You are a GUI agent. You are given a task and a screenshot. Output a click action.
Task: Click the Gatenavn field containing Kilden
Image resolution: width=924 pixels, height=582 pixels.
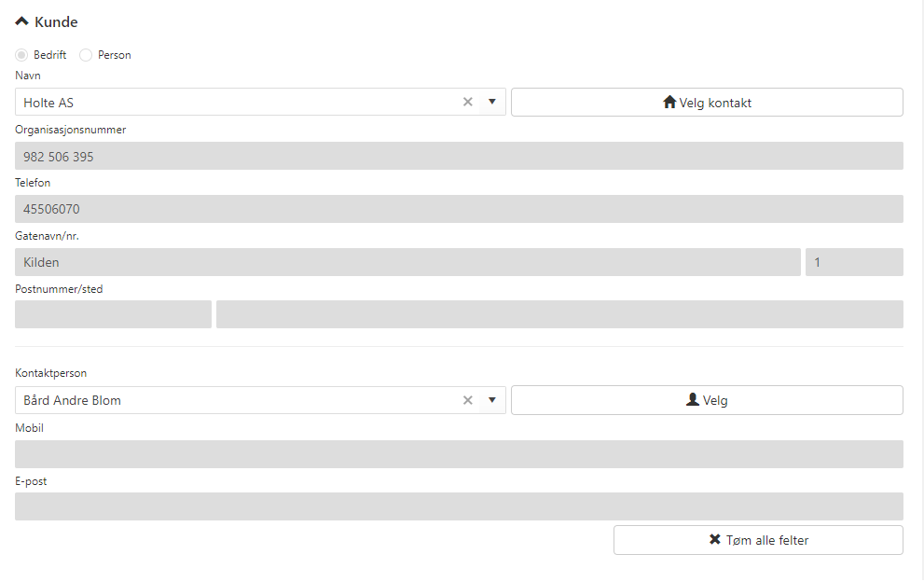point(407,262)
